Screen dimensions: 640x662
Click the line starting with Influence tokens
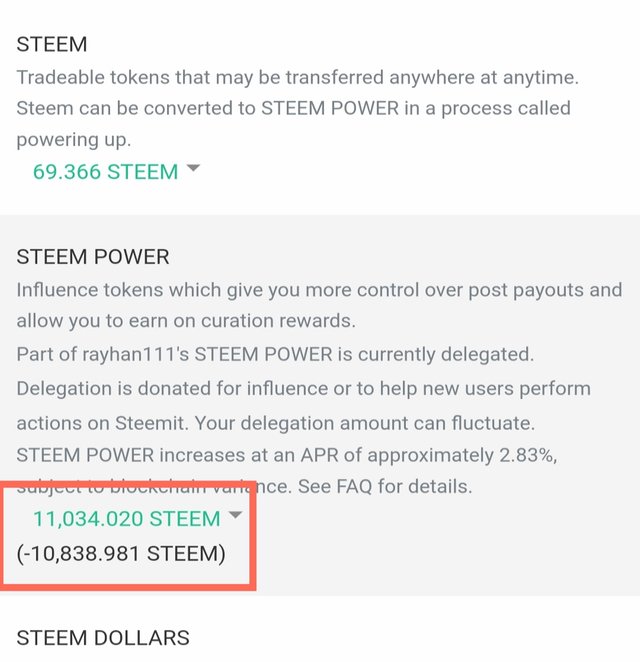click(x=318, y=290)
